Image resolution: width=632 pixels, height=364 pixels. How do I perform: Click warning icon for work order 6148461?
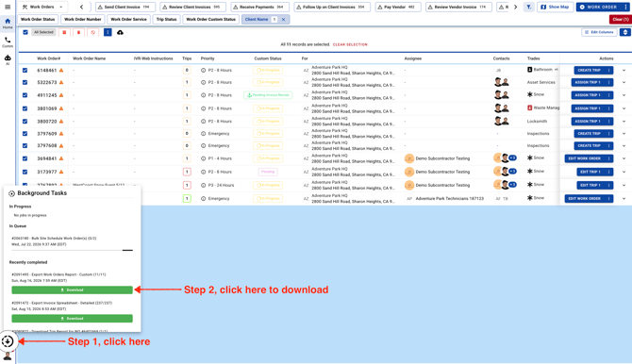click(61, 70)
